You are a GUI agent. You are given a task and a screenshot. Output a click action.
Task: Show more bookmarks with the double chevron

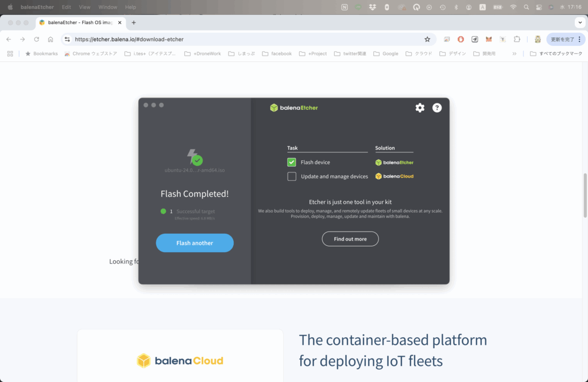(514, 53)
